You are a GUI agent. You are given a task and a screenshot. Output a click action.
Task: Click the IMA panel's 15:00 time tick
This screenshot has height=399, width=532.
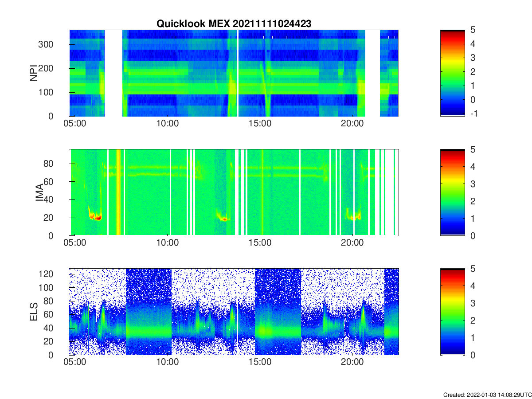(x=260, y=243)
